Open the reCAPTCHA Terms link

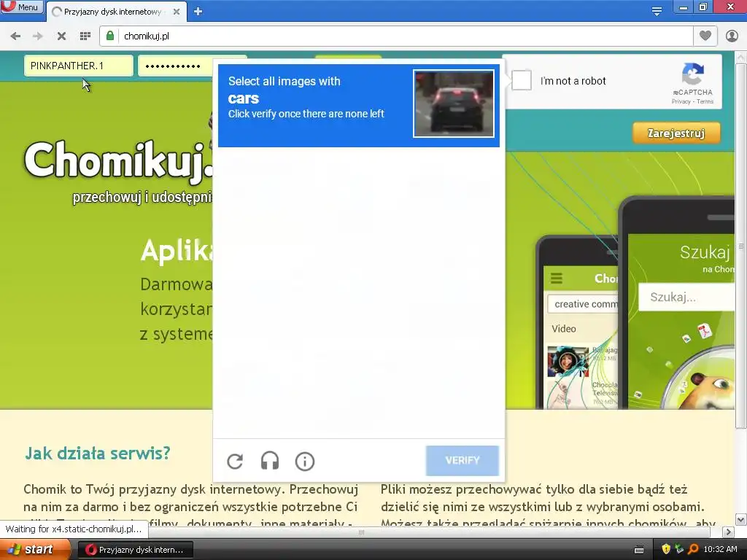tap(705, 101)
